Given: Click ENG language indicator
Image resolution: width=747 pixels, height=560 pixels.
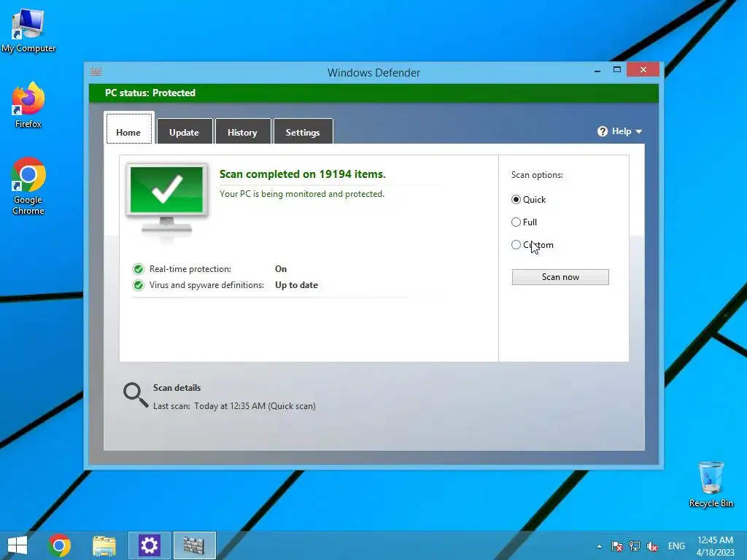Looking at the screenshot, I should [x=676, y=545].
